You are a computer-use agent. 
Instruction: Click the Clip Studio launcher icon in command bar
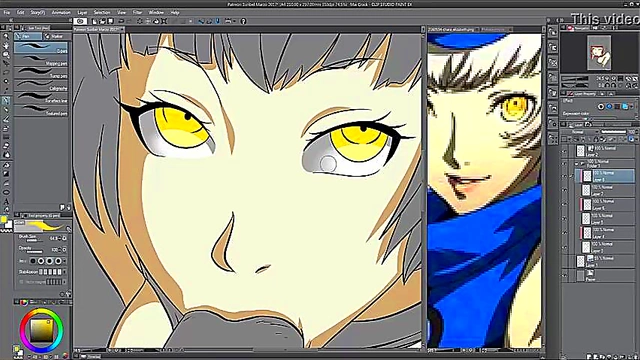click(80, 21)
